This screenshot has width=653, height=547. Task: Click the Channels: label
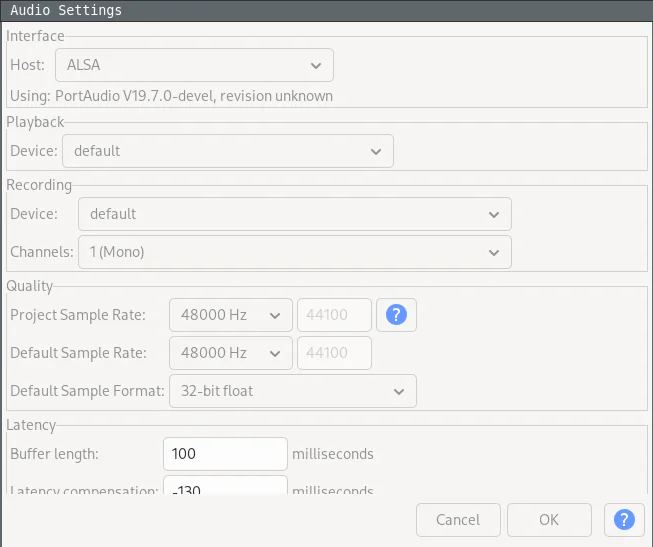42,252
